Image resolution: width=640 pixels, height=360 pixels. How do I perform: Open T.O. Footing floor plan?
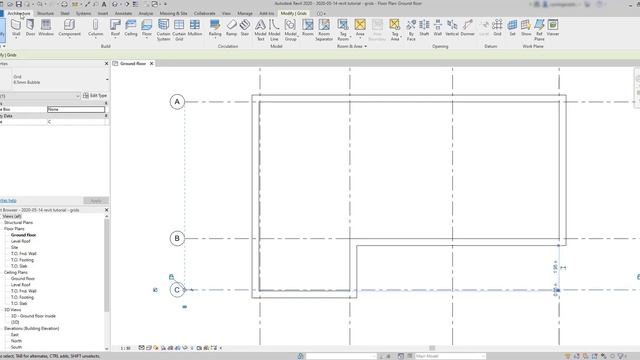tap(22, 260)
